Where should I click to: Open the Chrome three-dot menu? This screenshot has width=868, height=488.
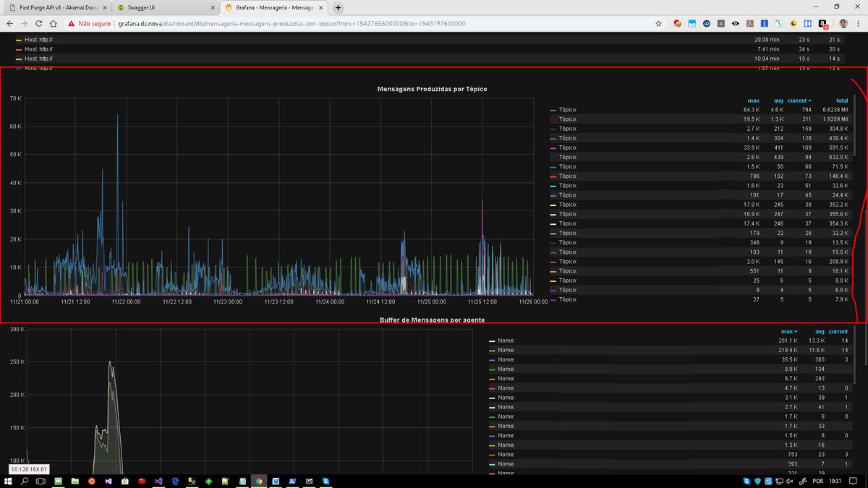tap(859, 23)
